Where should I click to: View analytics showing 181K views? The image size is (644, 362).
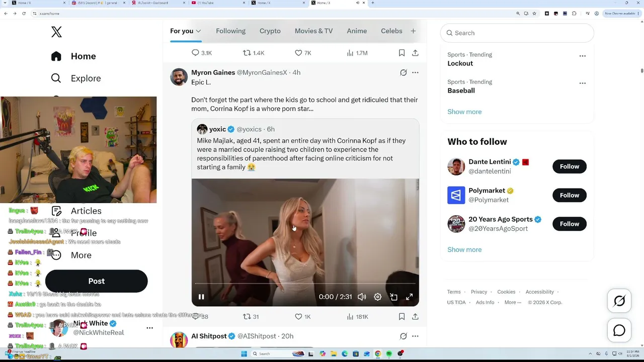pyautogui.click(x=357, y=317)
